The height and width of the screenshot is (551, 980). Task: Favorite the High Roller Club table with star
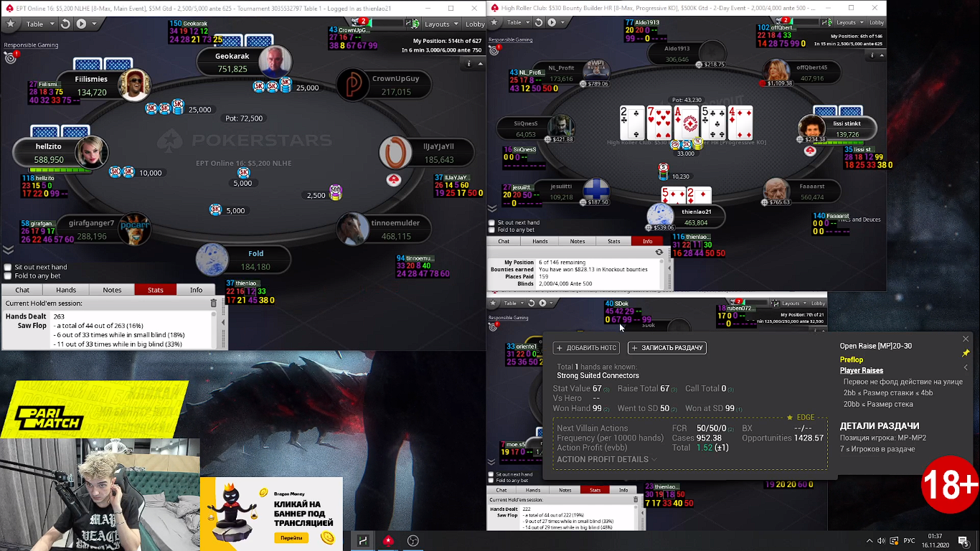click(x=493, y=22)
